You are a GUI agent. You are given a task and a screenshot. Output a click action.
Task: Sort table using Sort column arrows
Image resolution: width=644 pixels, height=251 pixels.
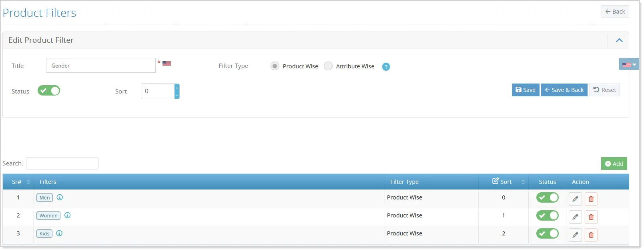click(x=523, y=182)
